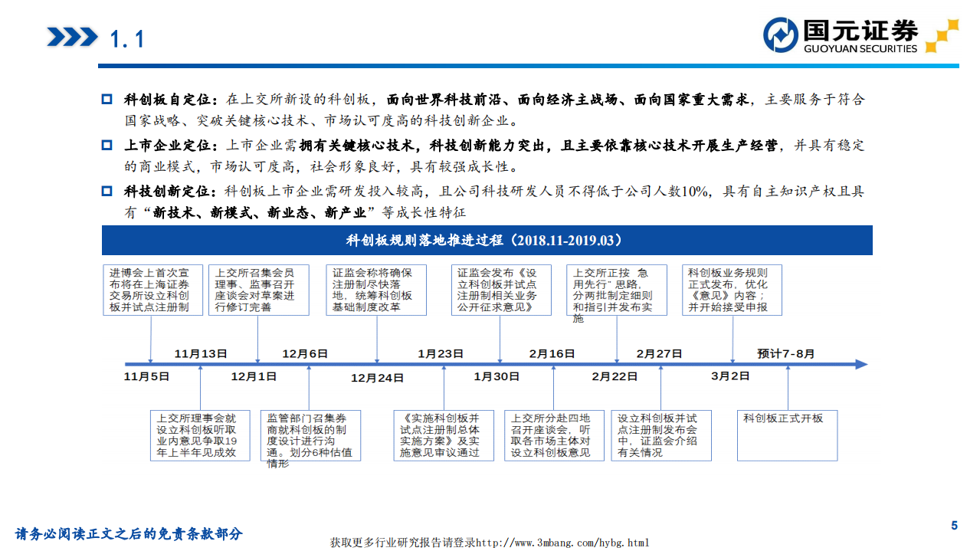Click the slide section heading 1.1
Viewport: 980px width, 551px height.
click(127, 38)
